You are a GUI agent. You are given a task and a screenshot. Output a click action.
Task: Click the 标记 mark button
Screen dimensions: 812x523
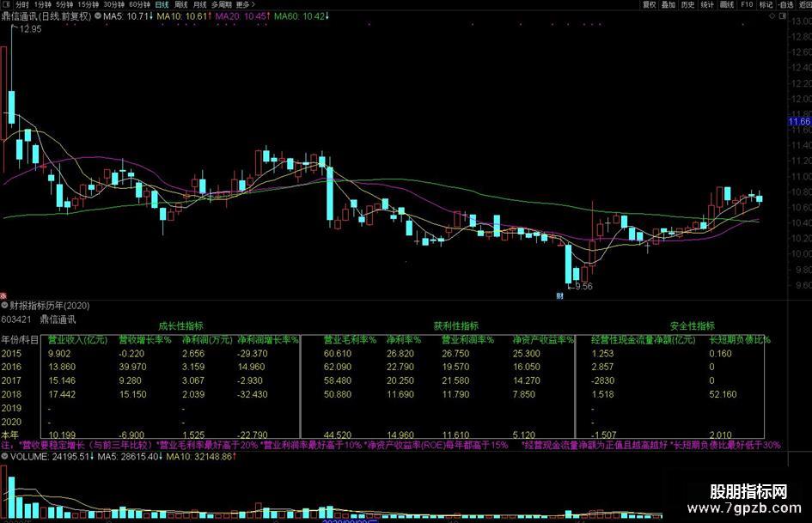click(x=766, y=4)
